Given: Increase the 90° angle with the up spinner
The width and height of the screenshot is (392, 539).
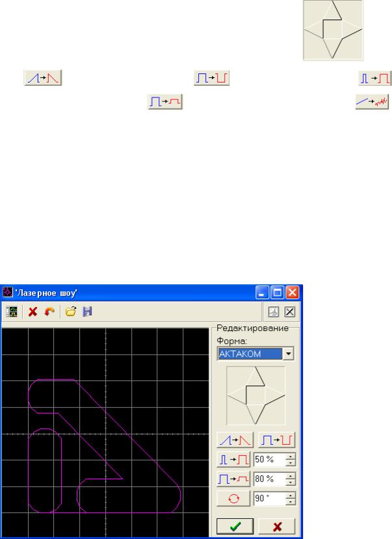Looking at the screenshot, I should tap(291, 495).
